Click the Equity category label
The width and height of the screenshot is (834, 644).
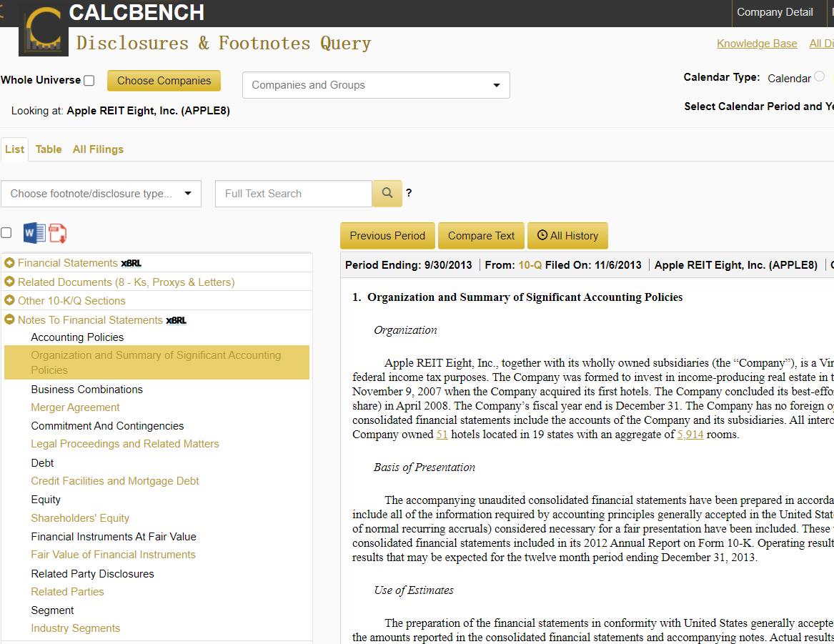click(46, 500)
